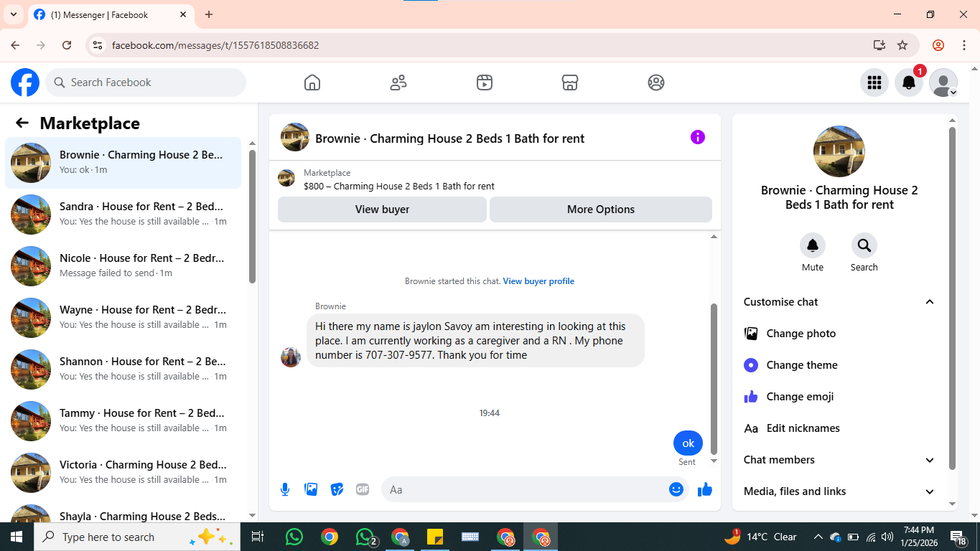Click the View buyer button

click(x=382, y=209)
